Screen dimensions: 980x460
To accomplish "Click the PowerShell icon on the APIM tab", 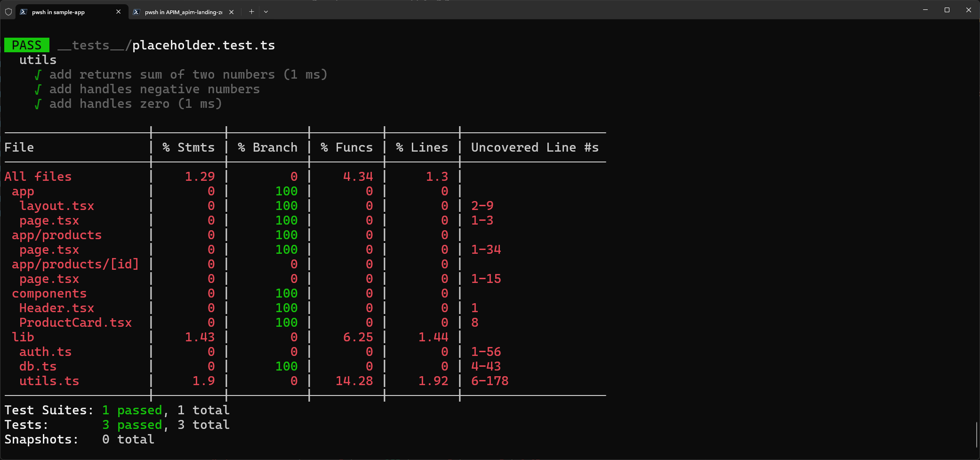I will (x=136, y=12).
